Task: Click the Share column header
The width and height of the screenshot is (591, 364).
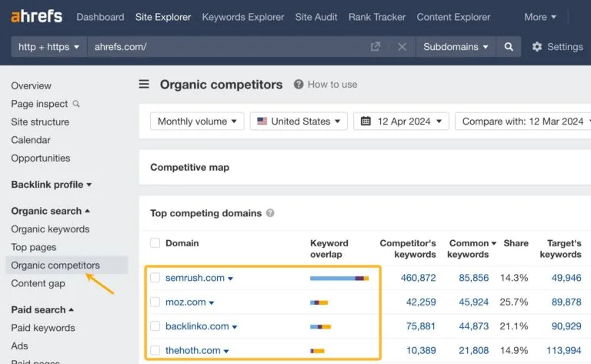Action: pos(516,243)
